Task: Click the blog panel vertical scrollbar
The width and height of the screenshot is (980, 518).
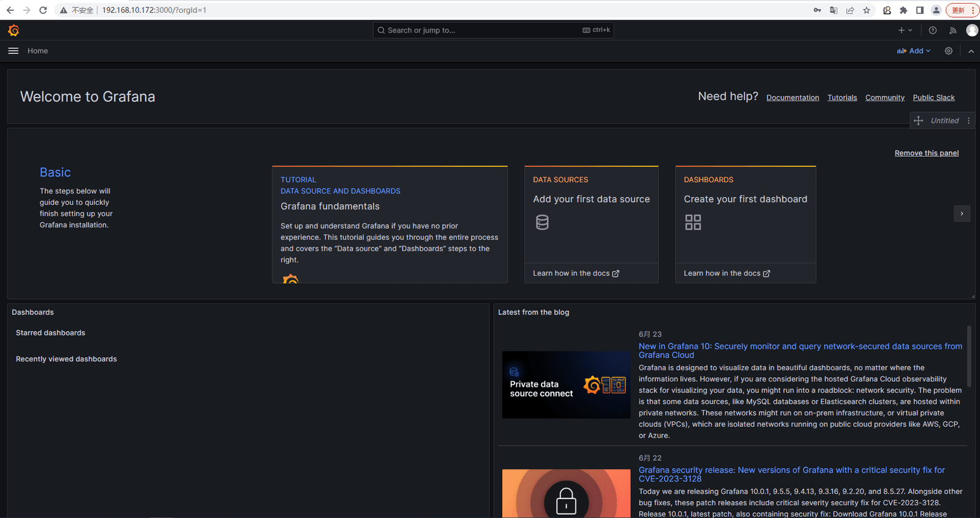Action: [x=969, y=356]
